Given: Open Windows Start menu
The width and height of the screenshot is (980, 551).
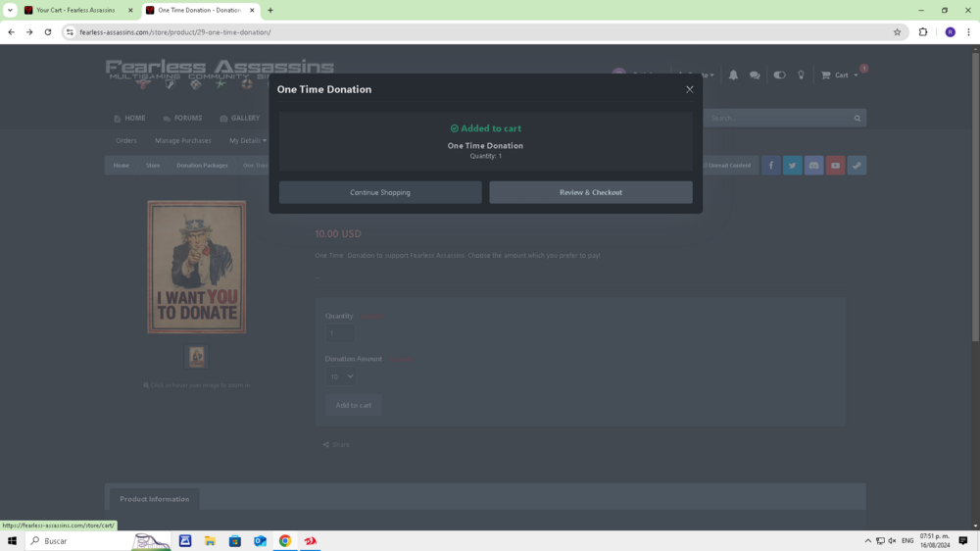Looking at the screenshot, I should click(12, 541).
